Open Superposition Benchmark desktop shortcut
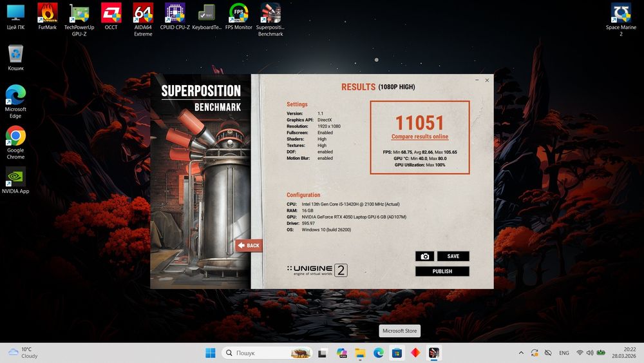The image size is (644, 363). pos(270,20)
